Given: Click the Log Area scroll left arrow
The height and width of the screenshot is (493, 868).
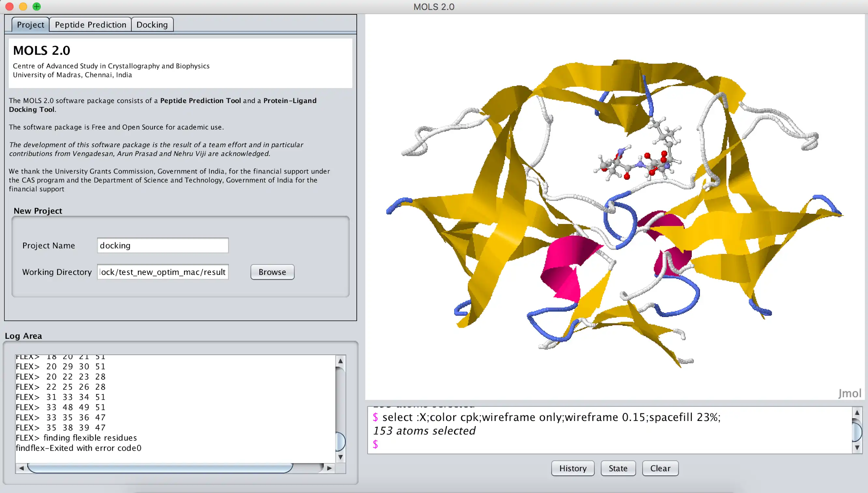Looking at the screenshot, I should (21, 468).
